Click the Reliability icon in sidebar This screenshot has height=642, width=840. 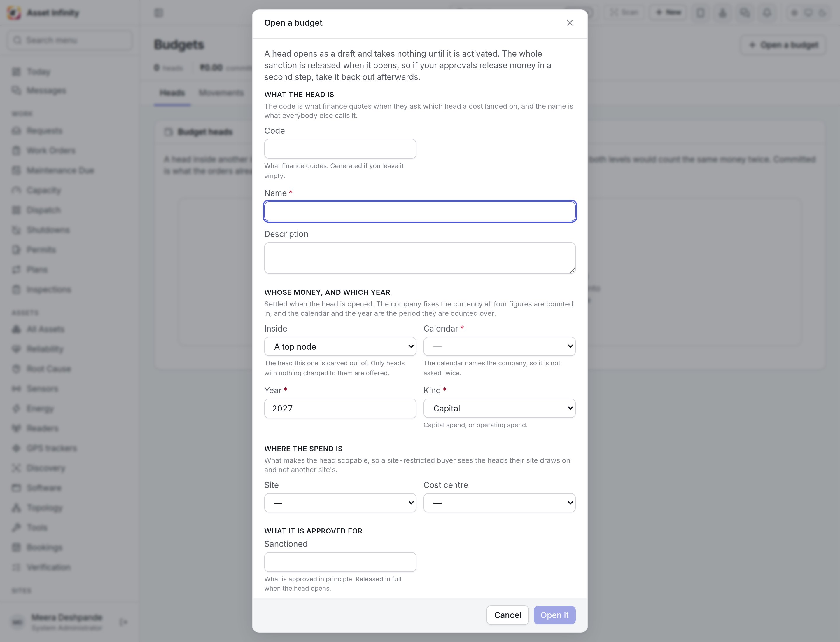16,349
